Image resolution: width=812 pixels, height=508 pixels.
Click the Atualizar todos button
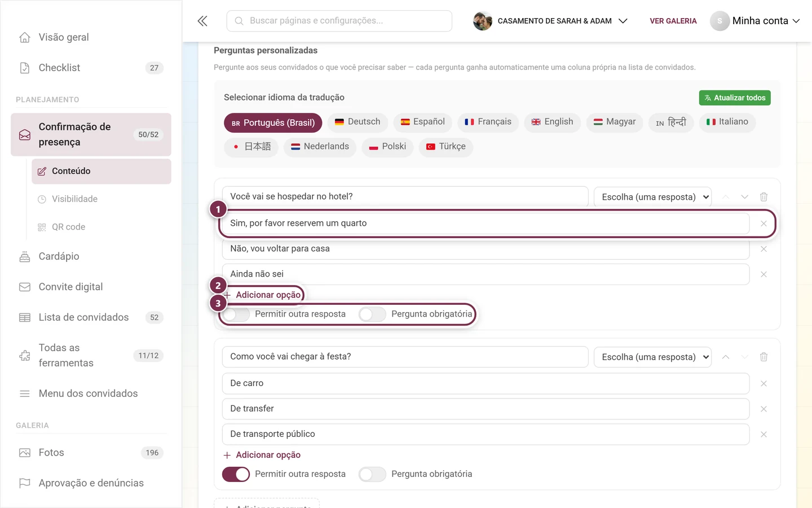[x=735, y=98]
